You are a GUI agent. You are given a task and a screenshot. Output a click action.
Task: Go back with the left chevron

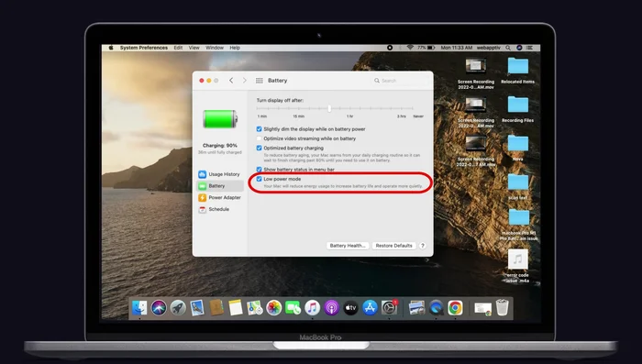231,81
